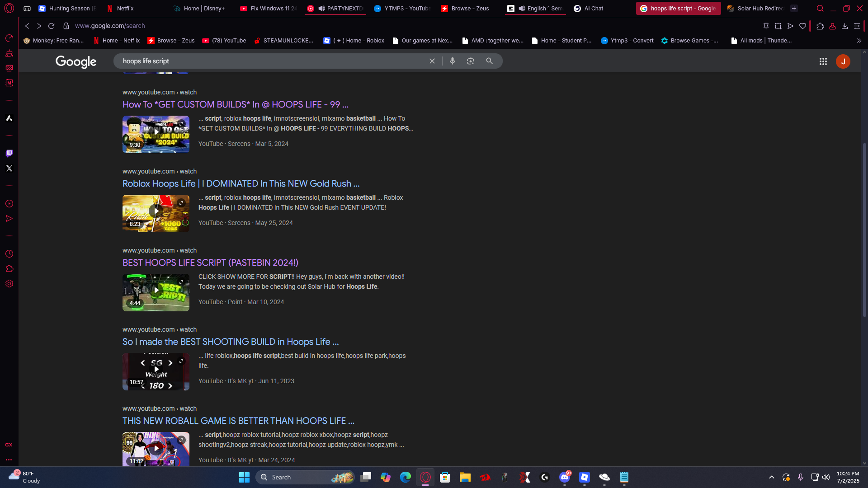Open Google account avatar J
Viewport: 868px width, 488px height.
(843, 61)
